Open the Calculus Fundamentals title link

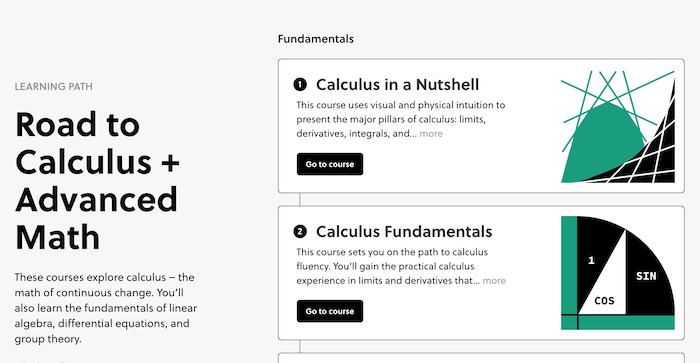[404, 231]
